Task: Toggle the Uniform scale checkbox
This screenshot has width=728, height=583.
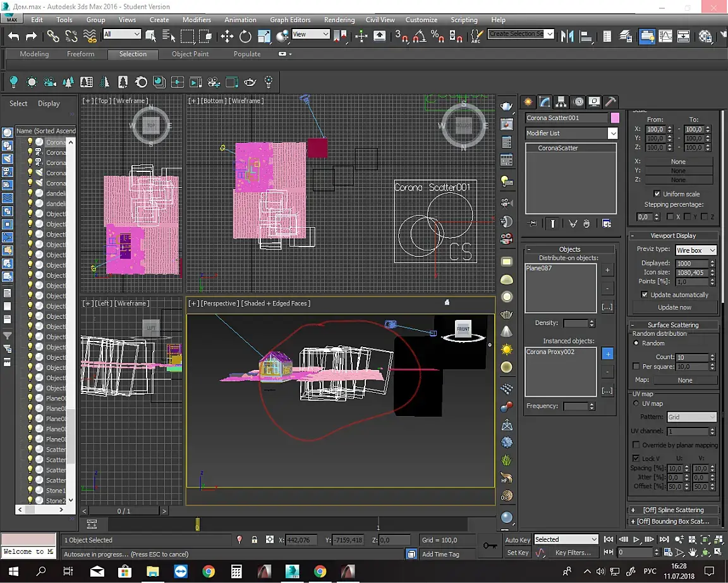Action: click(657, 193)
